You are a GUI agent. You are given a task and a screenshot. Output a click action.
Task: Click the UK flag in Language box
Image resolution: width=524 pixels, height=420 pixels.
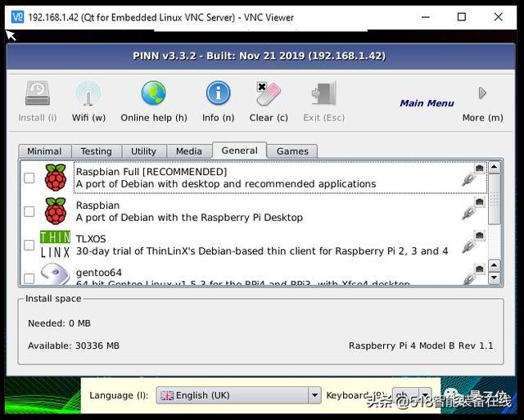point(167,395)
